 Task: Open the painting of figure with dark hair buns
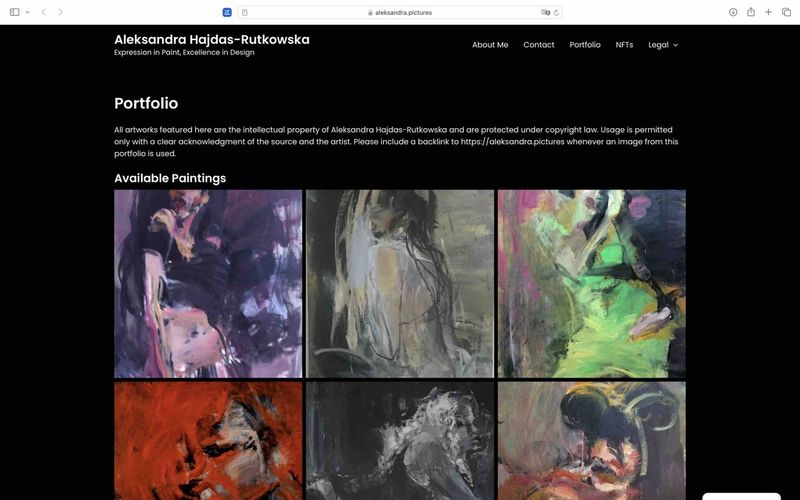click(x=592, y=441)
